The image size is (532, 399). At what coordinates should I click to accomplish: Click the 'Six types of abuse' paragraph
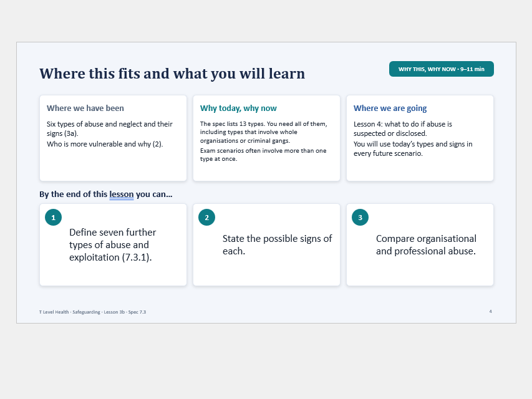click(110, 128)
